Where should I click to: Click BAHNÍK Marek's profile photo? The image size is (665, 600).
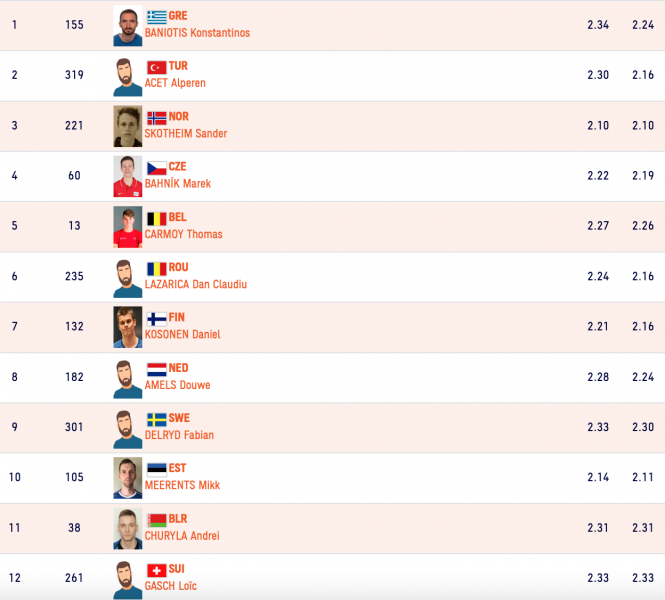pos(128,176)
